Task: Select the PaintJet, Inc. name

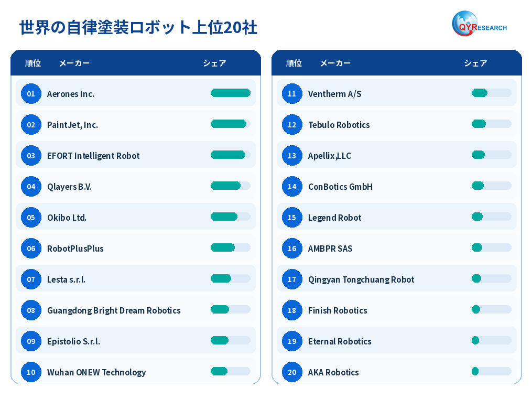Action: point(72,125)
